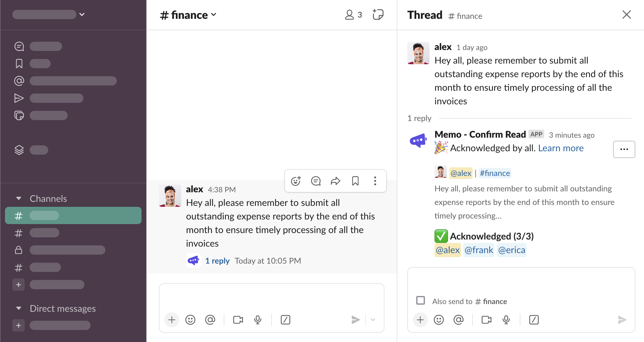Open the '1 reply' thread link
Image resolution: width=644 pixels, height=342 pixels.
(217, 261)
